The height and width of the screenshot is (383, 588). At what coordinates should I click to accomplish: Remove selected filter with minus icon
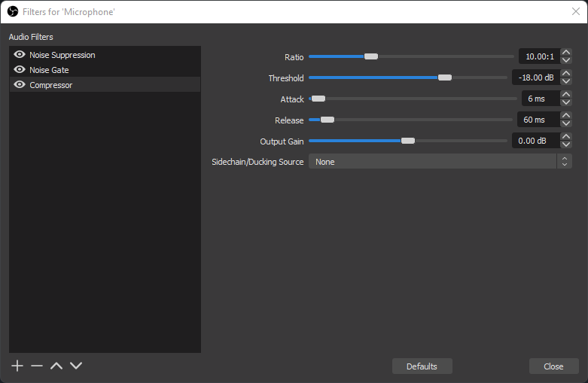tap(37, 366)
